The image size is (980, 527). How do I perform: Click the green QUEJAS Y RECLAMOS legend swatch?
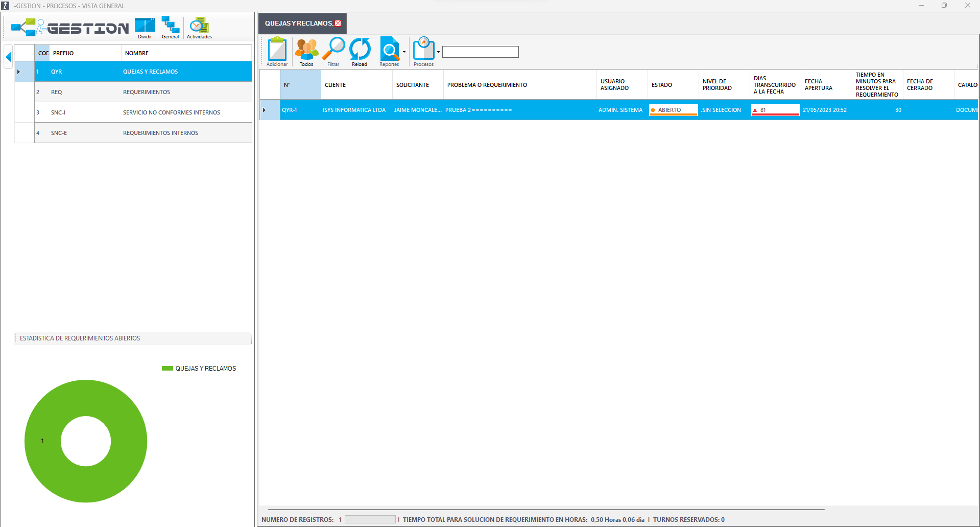[167, 369]
